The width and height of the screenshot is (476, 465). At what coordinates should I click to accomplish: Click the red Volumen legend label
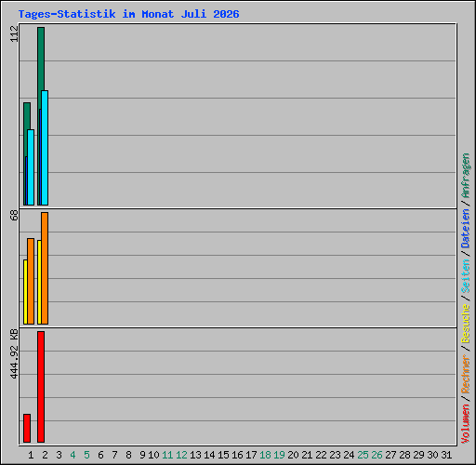click(466, 424)
